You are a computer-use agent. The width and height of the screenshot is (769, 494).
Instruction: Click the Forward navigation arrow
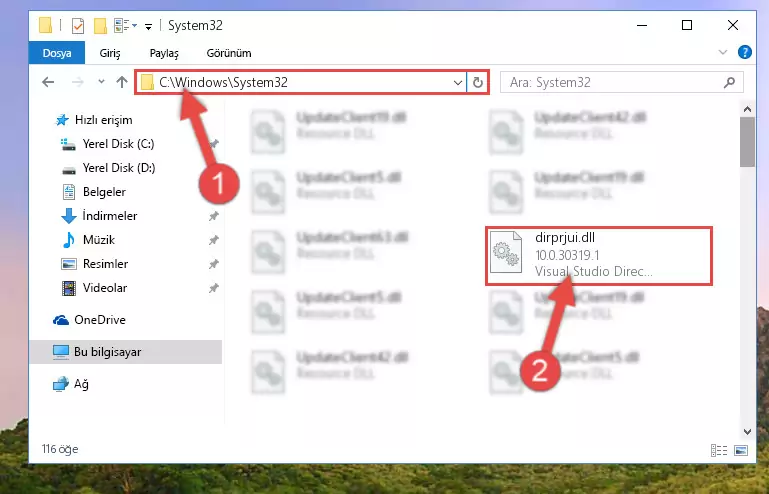(x=77, y=82)
